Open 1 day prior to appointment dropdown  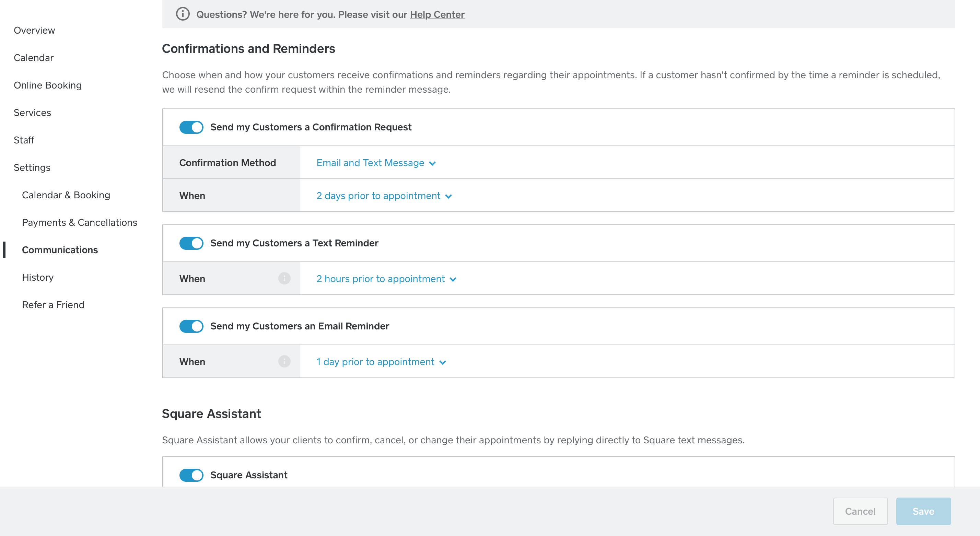tap(381, 362)
